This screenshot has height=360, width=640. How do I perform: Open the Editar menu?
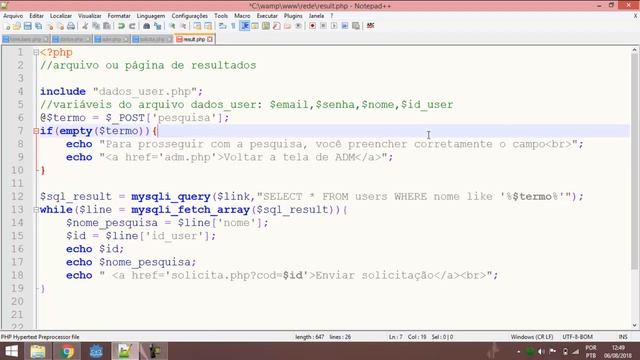[x=36, y=16]
